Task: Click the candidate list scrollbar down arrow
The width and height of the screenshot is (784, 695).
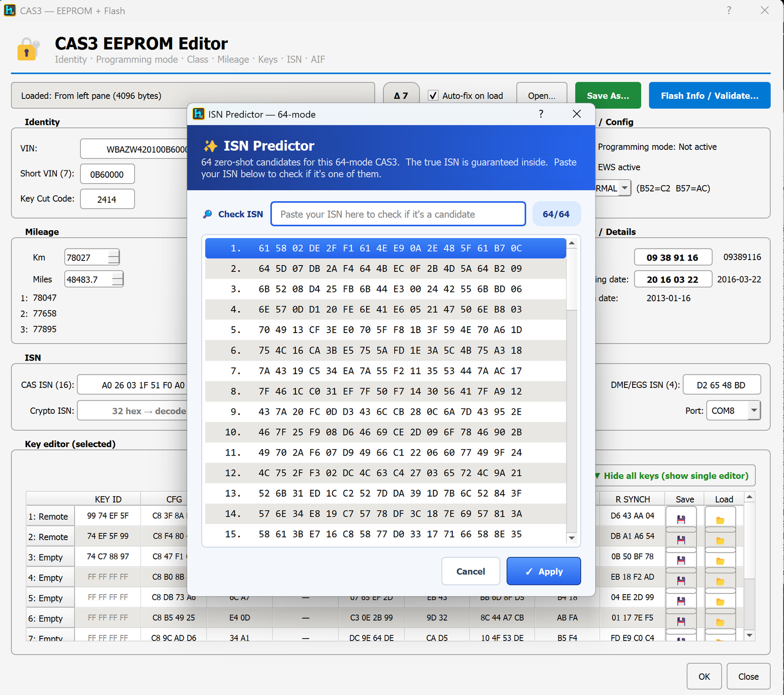Action: click(572, 538)
